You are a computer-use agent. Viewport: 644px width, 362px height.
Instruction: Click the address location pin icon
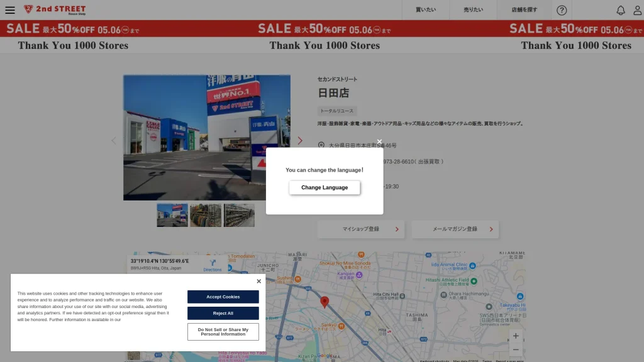tap(321, 145)
